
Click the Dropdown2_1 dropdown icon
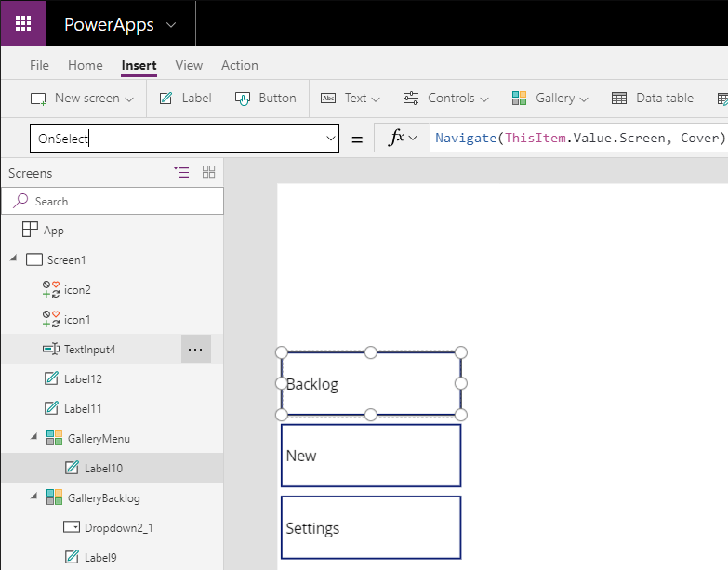click(72, 527)
